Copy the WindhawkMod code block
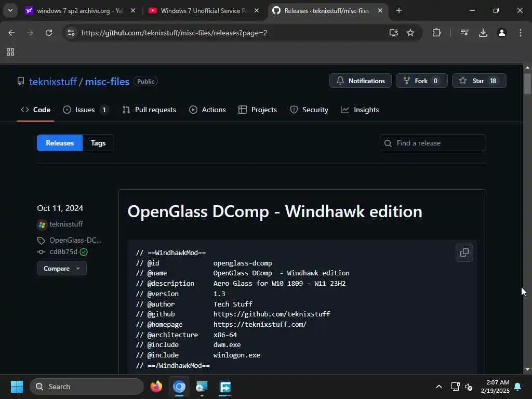Image resolution: width=532 pixels, height=399 pixels. click(x=464, y=252)
